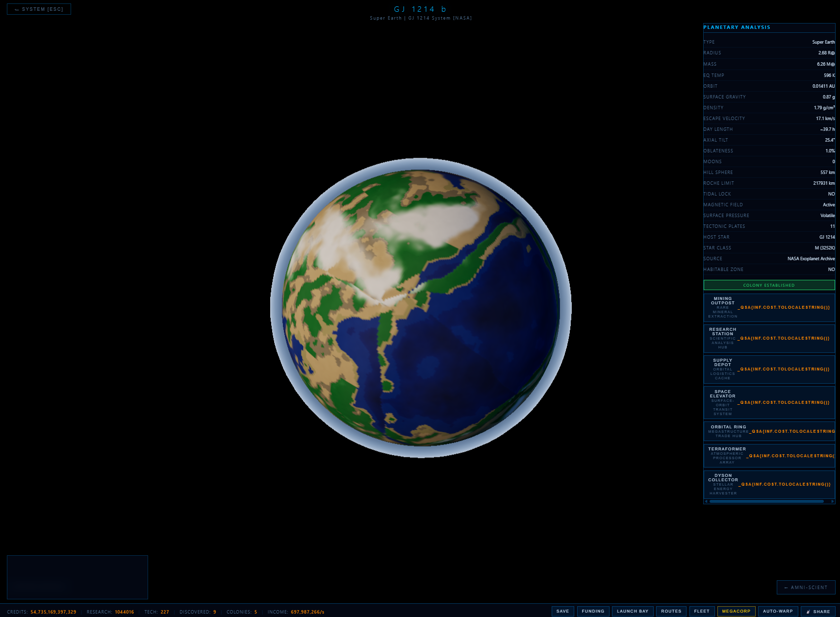Return to SYSTEM view via ESC button
Image resolution: width=840 pixels, height=617 pixels.
pyautogui.click(x=38, y=9)
